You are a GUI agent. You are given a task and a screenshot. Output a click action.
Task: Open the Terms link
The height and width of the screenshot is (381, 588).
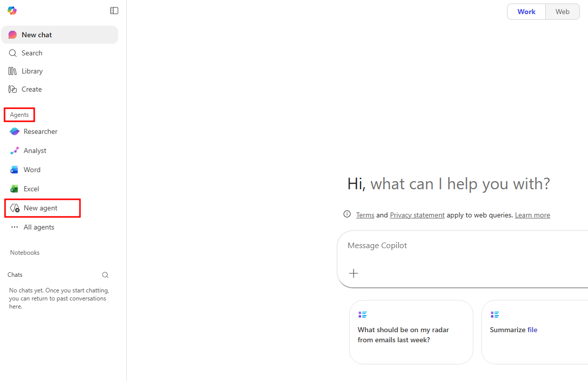click(x=365, y=215)
